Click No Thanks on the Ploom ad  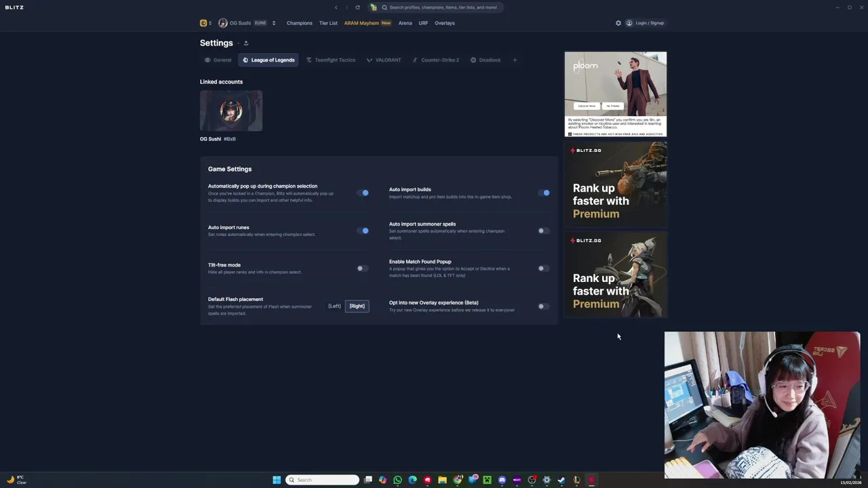613,106
